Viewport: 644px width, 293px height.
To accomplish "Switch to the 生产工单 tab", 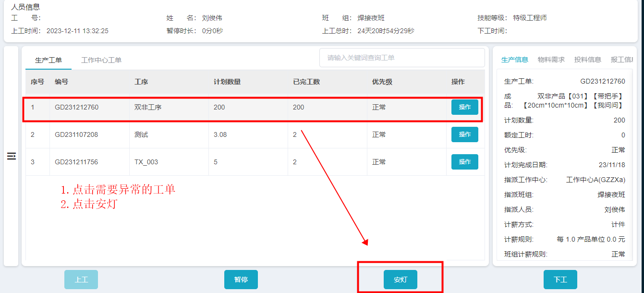I will pyautogui.click(x=49, y=60).
